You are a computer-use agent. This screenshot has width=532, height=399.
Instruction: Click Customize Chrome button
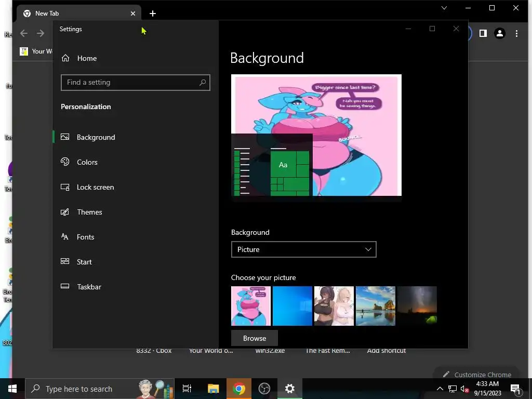pyautogui.click(x=477, y=375)
